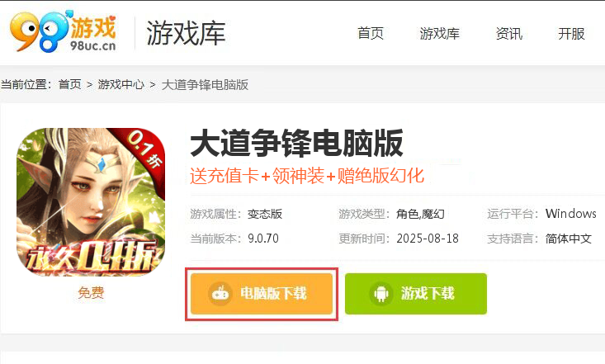Click the green 游戏下载 button
This screenshot has width=605, height=364.
click(416, 294)
